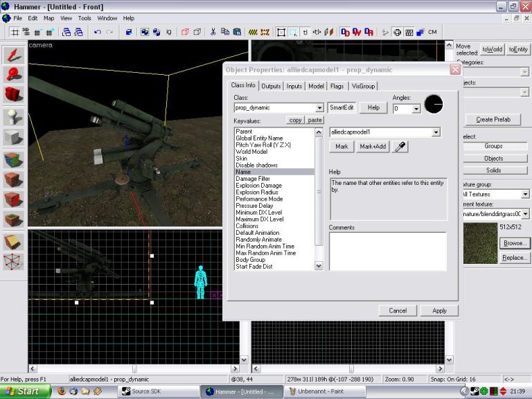Select the Clipping tool icon
The width and height of the screenshot is (532, 399).
13,242
